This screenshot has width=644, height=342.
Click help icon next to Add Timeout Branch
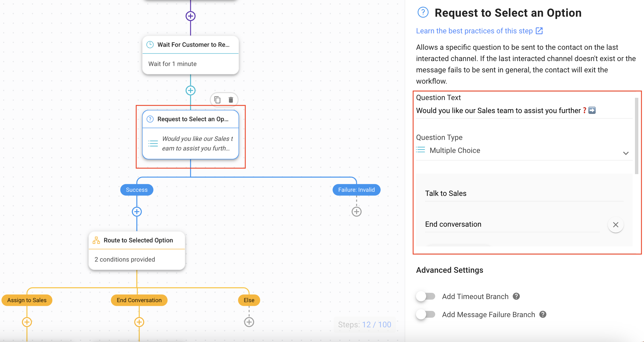tap(516, 296)
